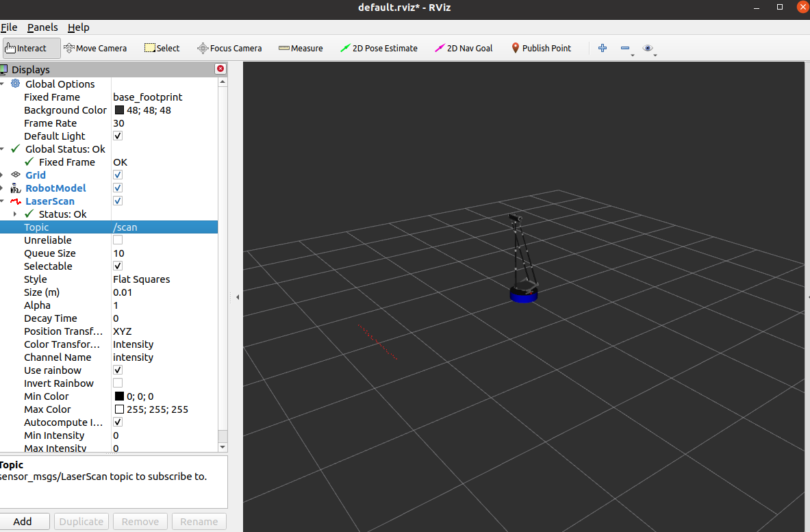Viewport: 810px width, 532px height.
Task: Toggle Autocompute Intensity checkbox
Action: click(118, 422)
